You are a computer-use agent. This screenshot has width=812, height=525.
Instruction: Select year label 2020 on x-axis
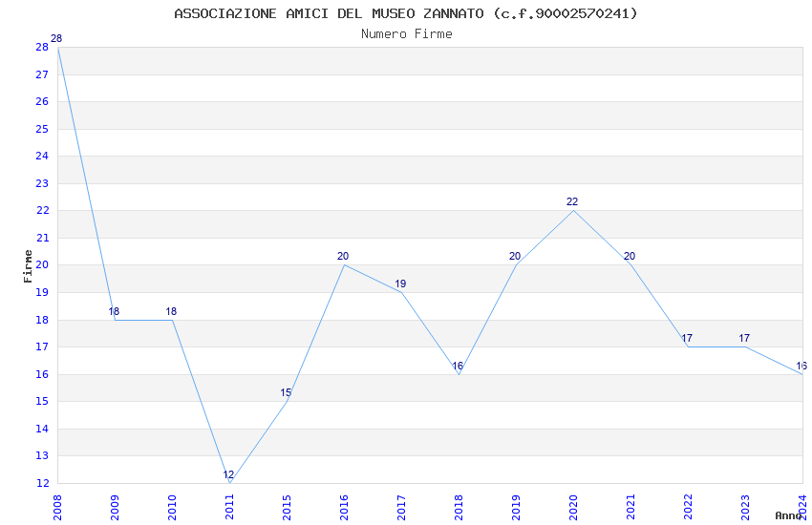pos(573,507)
